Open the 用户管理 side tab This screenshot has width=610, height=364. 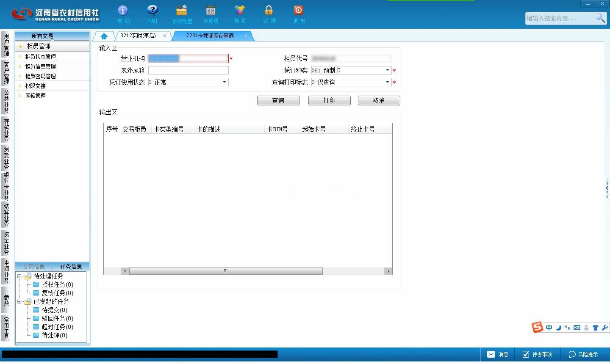6,44
